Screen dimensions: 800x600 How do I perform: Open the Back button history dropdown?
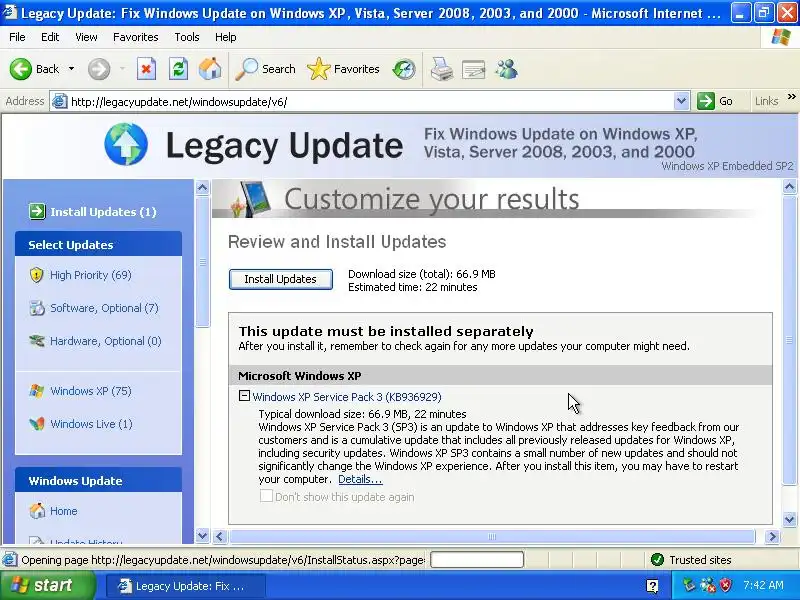coord(71,69)
